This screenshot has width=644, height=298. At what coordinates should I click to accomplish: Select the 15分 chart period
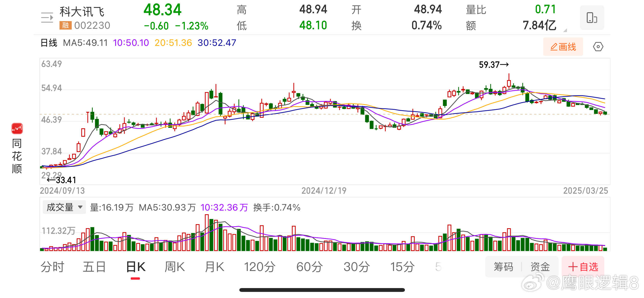pos(402,267)
